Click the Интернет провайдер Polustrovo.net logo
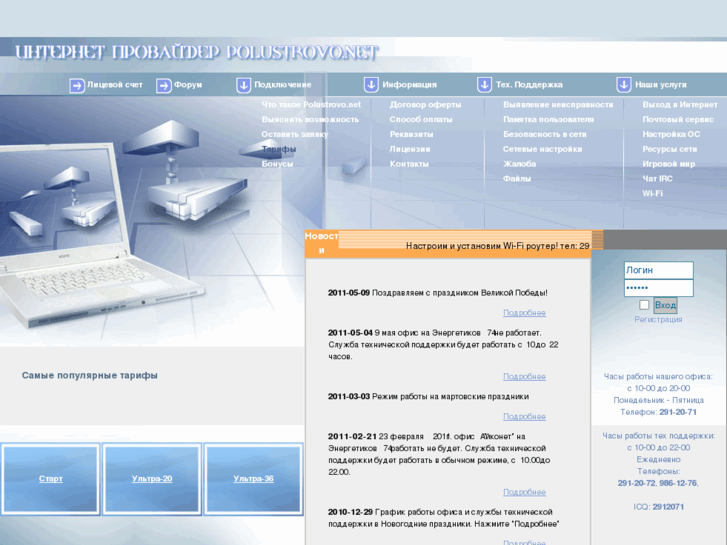The image size is (727, 545). tap(197, 52)
